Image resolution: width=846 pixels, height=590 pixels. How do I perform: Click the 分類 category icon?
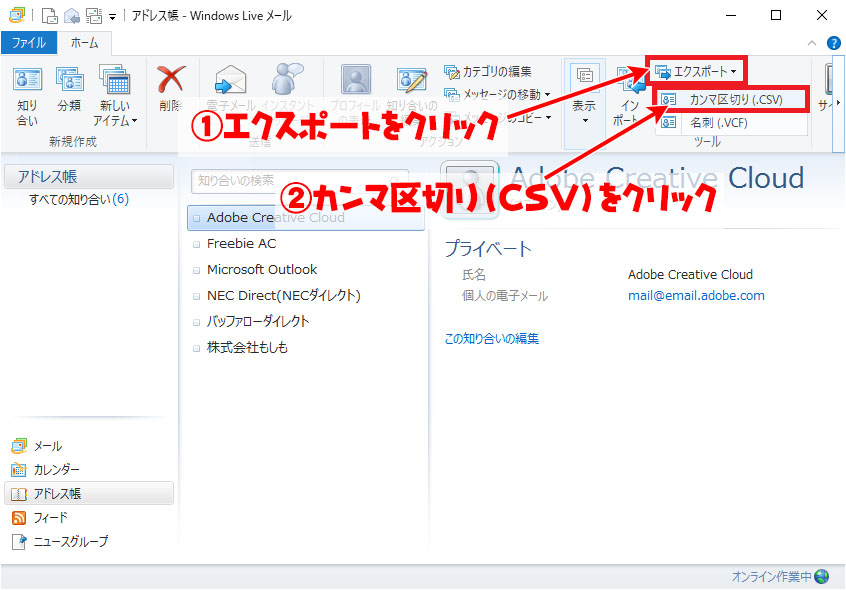pos(70,79)
